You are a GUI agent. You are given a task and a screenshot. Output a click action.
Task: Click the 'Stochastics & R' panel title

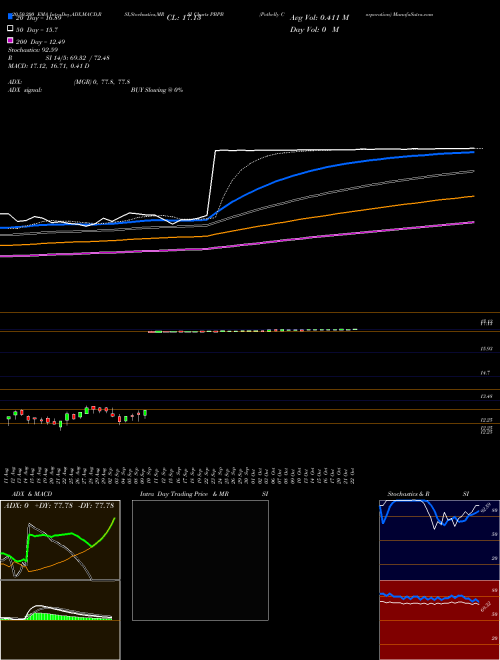click(409, 494)
